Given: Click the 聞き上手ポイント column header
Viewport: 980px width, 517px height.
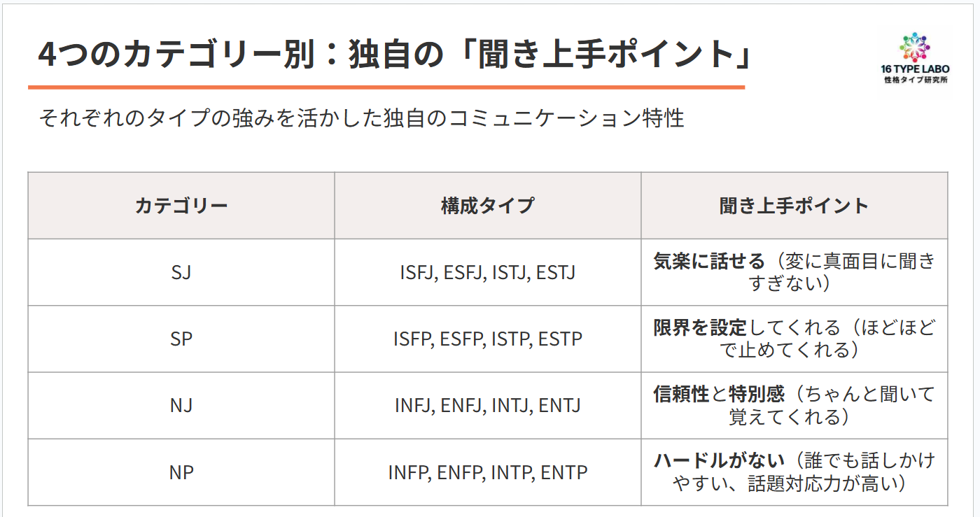Looking at the screenshot, I should [x=794, y=206].
